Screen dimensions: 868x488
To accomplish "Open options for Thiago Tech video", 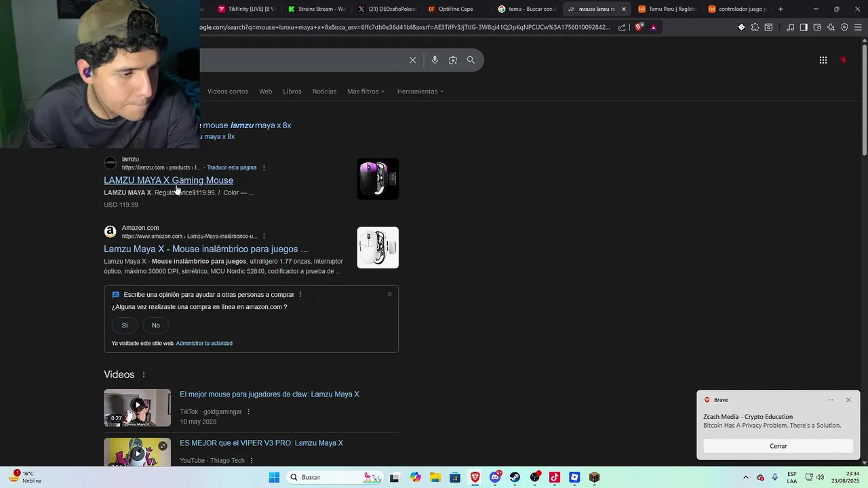I will 251,461.
